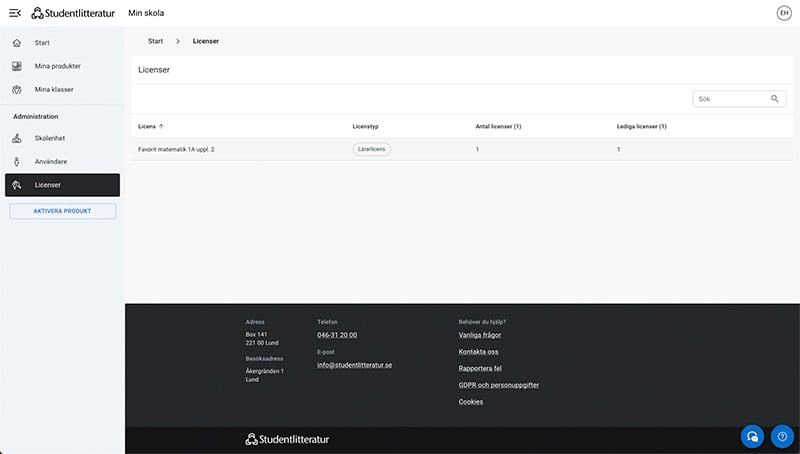The width and height of the screenshot is (800, 454).
Task: Sort by the Licenstyp column header
Action: tap(365, 127)
